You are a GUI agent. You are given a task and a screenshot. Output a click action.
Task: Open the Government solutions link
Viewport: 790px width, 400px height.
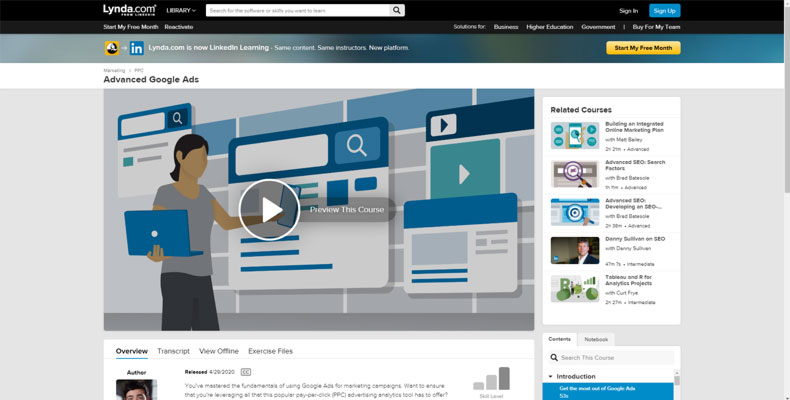(598, 27)
